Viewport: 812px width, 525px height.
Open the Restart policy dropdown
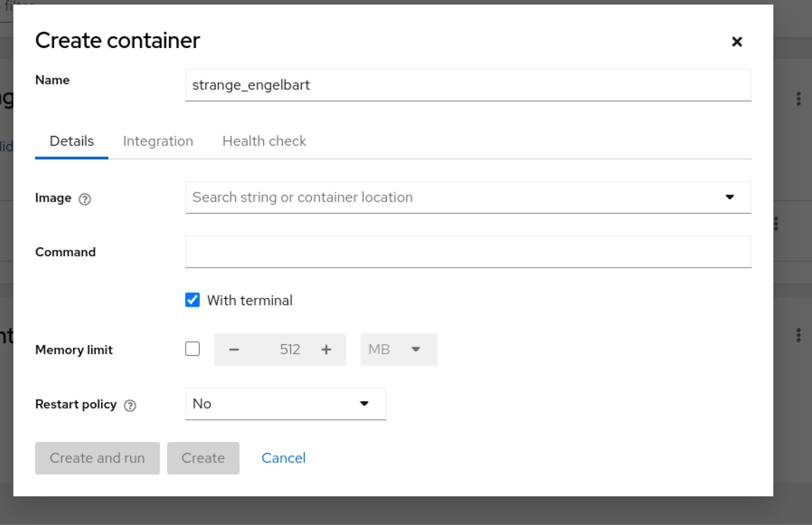pos(285,404)
